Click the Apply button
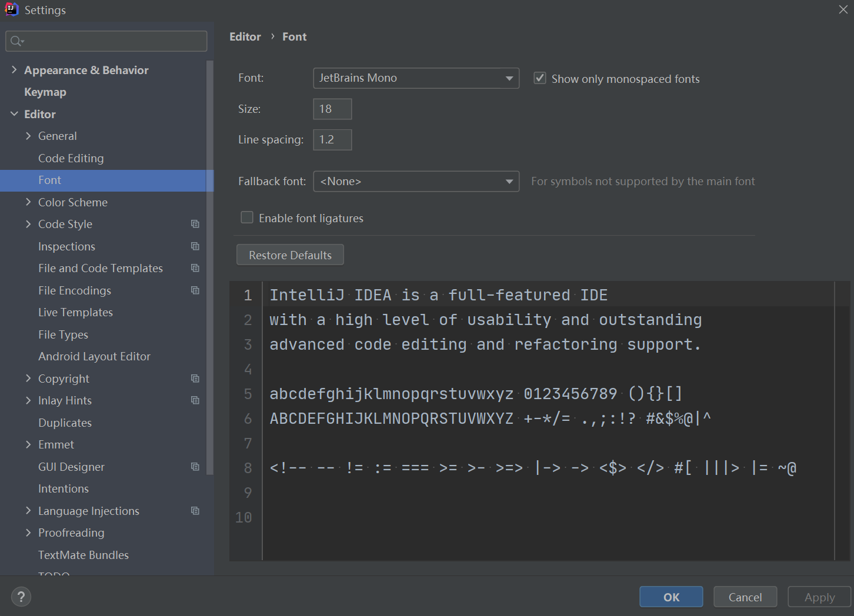 tap(819, 597)
